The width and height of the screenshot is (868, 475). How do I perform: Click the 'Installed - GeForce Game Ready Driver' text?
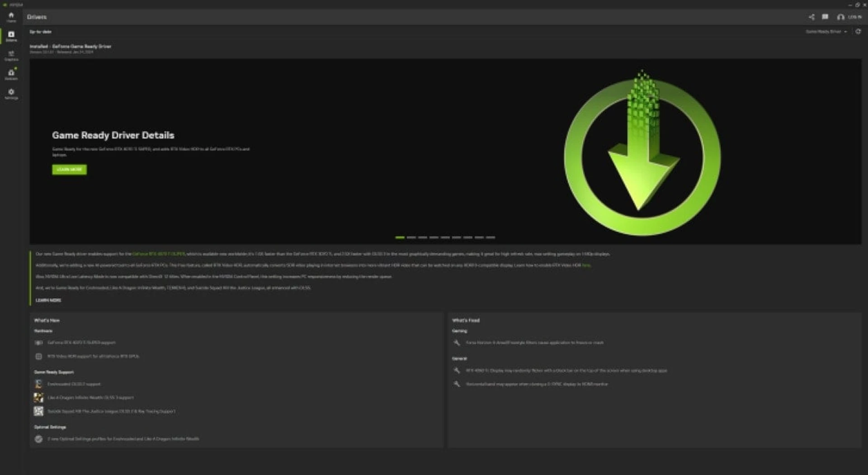pos(70,46)
